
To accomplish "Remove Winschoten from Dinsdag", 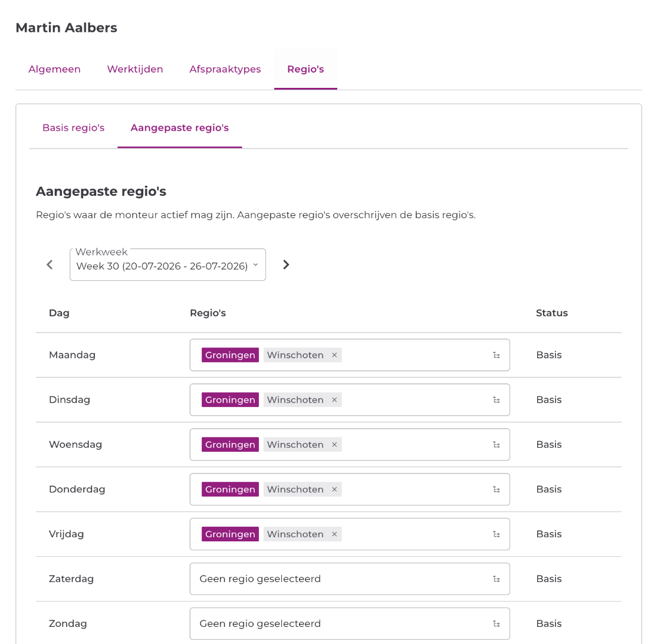I will click(x=334, y=400).
